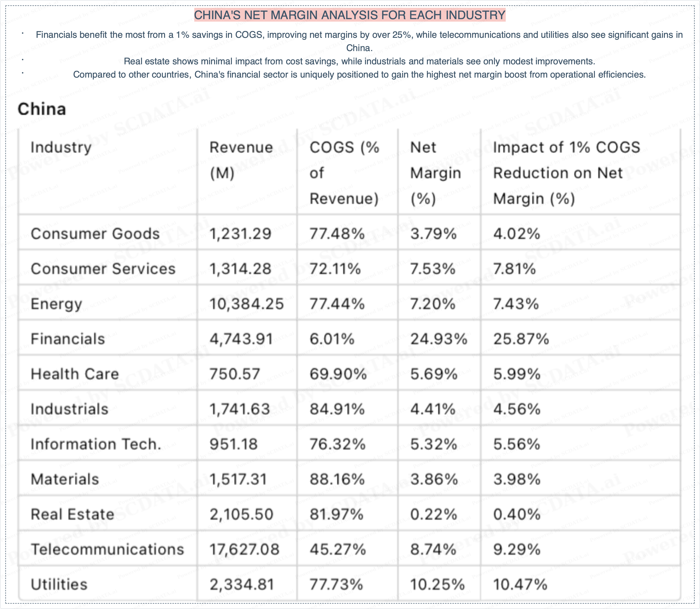700x609 pixels.
Task: Select the "Telecommunications" industry cell
Action: [x=107, y=549]
